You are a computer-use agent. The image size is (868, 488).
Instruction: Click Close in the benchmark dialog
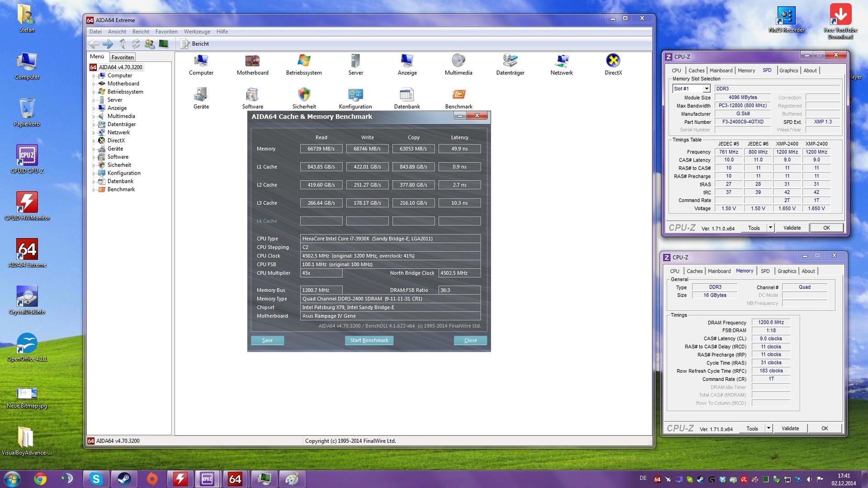pyautogui.click(x=470, y=341)
